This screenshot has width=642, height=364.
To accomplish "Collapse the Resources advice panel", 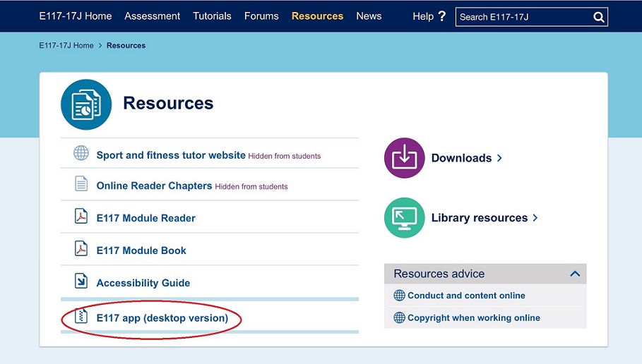I will tap(576, 274).
